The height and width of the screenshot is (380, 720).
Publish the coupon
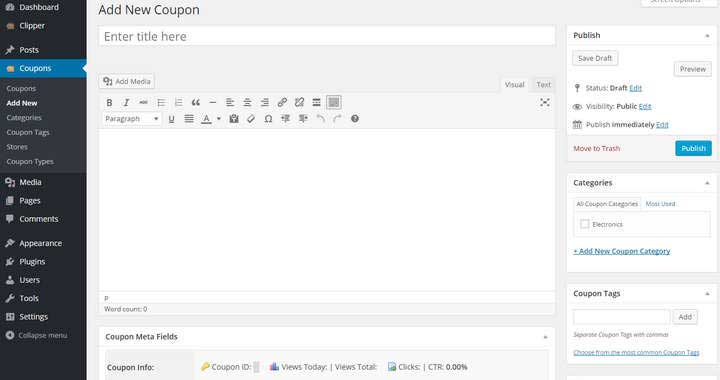pos(693,148)
